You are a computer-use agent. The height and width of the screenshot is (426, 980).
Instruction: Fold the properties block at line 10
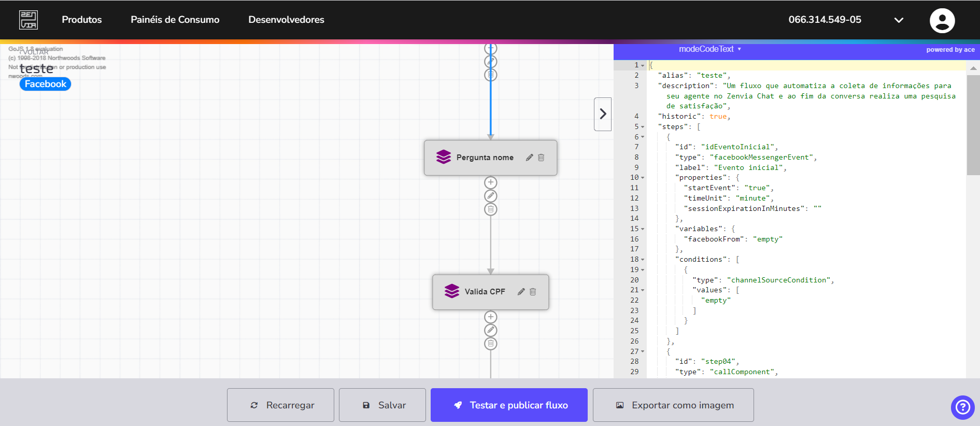tap(643, 178)
